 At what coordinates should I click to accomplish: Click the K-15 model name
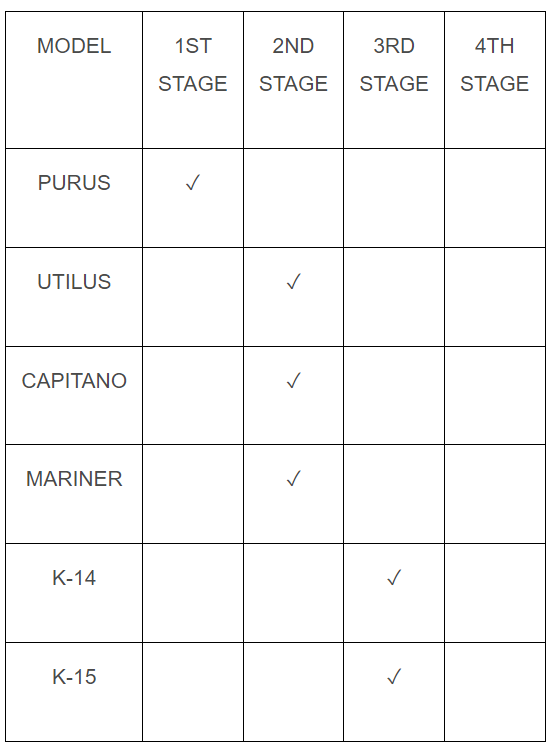click(x=74, y=677)
